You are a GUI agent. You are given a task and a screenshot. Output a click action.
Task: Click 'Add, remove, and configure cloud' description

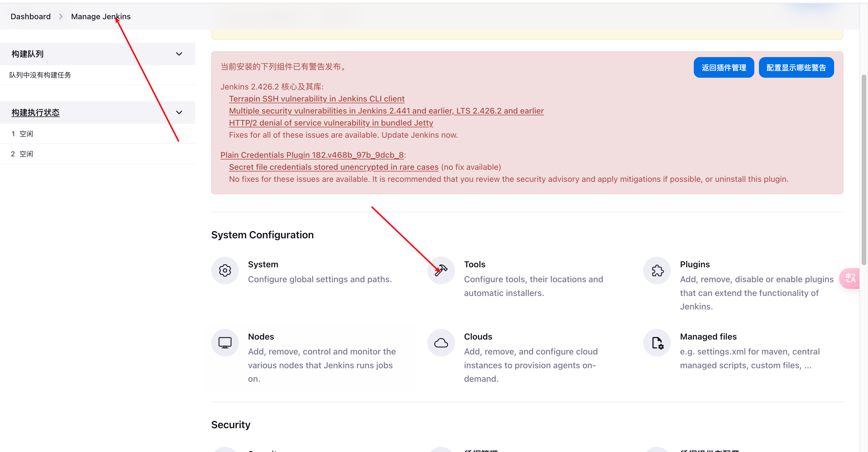(x=531, y=365)
